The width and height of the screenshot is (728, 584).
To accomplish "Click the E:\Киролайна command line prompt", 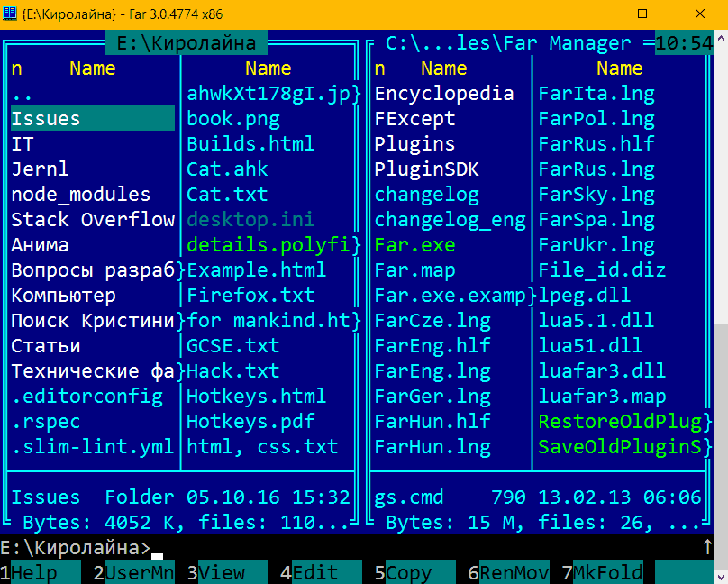I will click(76, 548).
